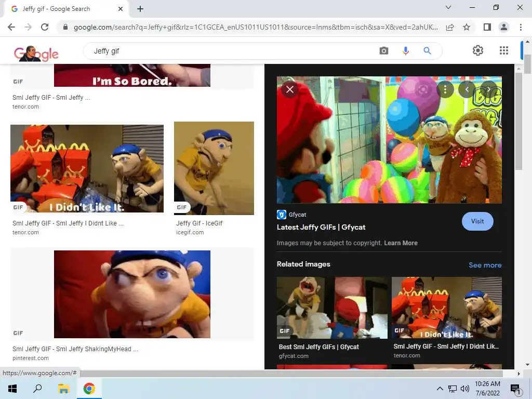Open Latest Jeffy GIFs | Gfycat title

tap(321, 228)
